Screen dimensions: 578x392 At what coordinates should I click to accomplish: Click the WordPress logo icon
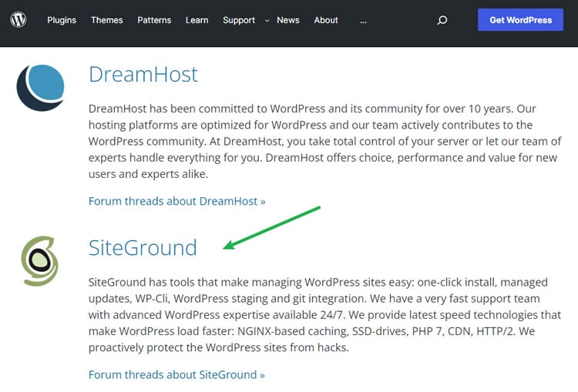coord(18,19)
